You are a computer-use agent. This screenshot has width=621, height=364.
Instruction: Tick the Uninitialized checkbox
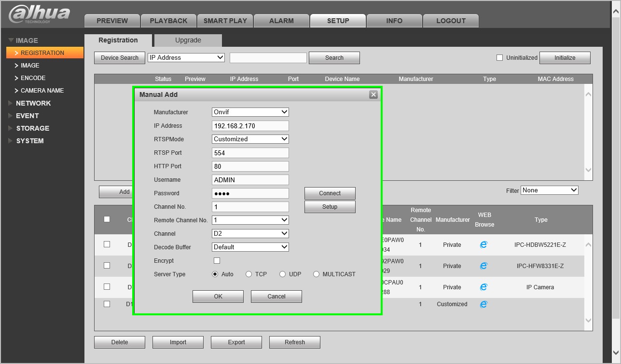click(x=499, y=58)
